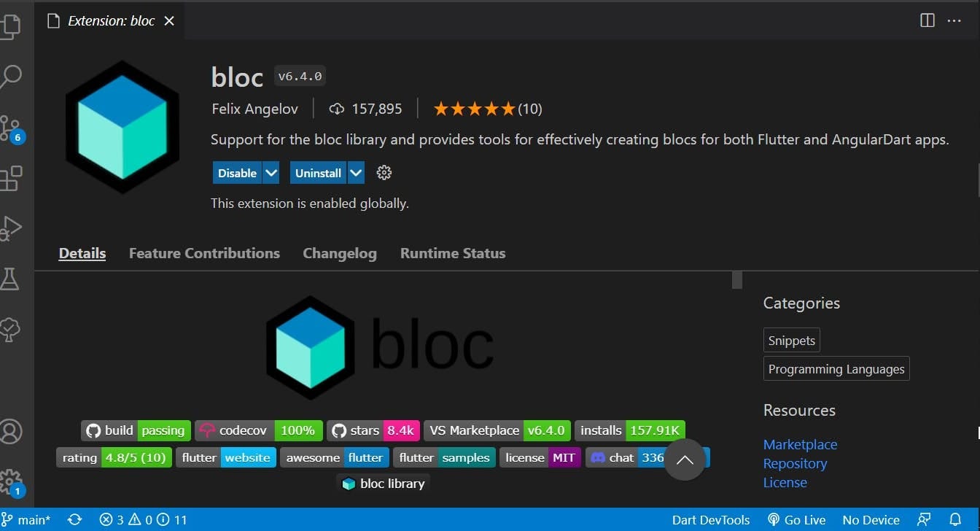Click the flutter website badge
Screen dimensions: 980x531
226,458
